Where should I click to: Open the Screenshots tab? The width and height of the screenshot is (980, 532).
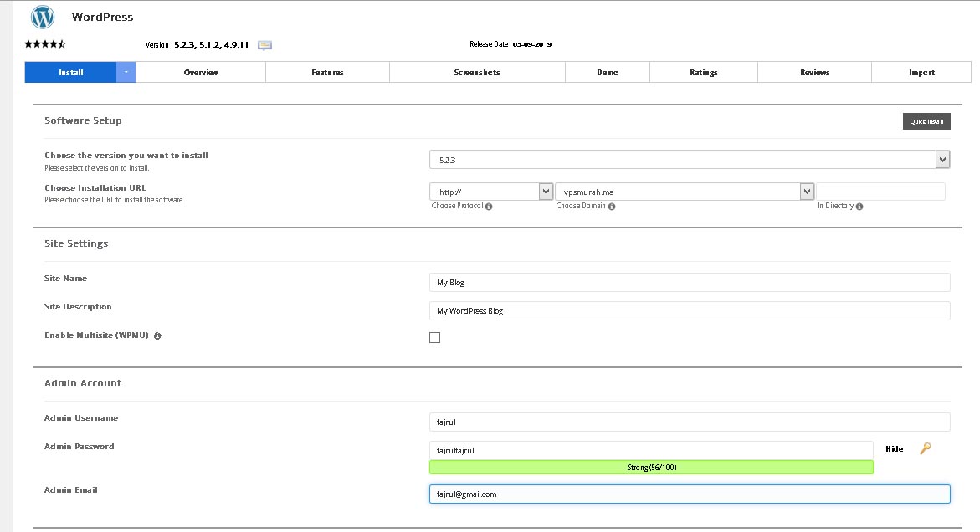point(477,73)
